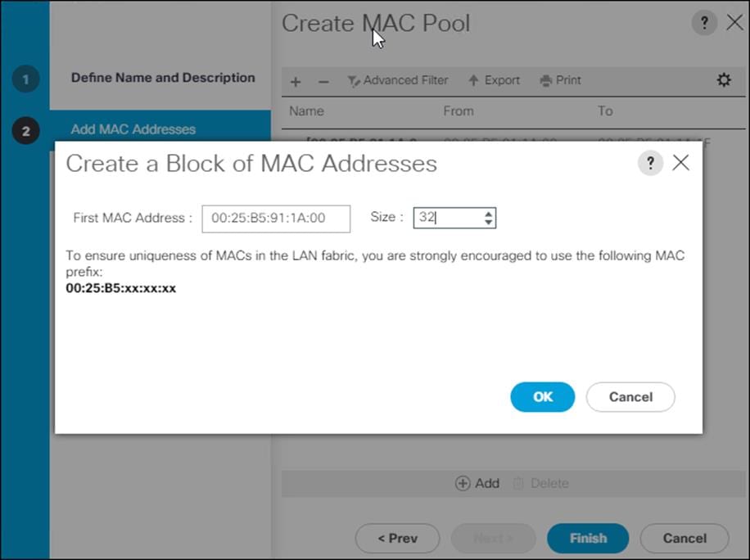750x560 pixels.
Task: Click the Add button at the bottom
Action: 477,483
